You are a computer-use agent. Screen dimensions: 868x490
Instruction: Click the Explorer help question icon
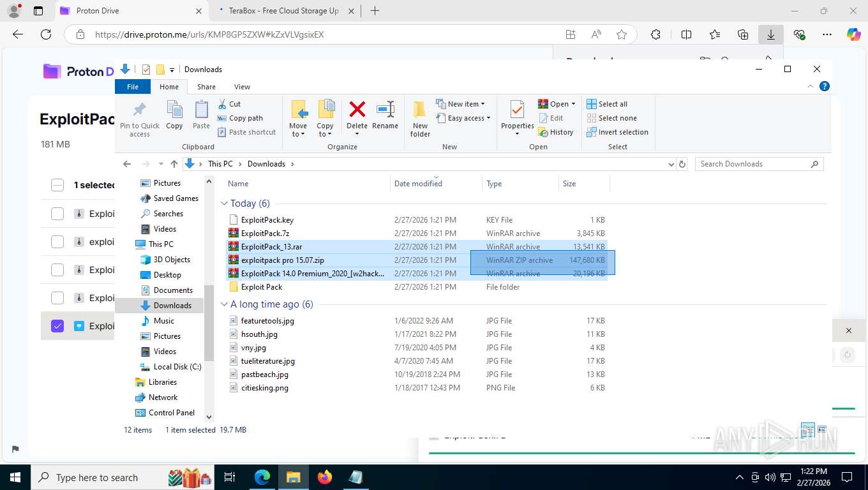tap(824, 86)
